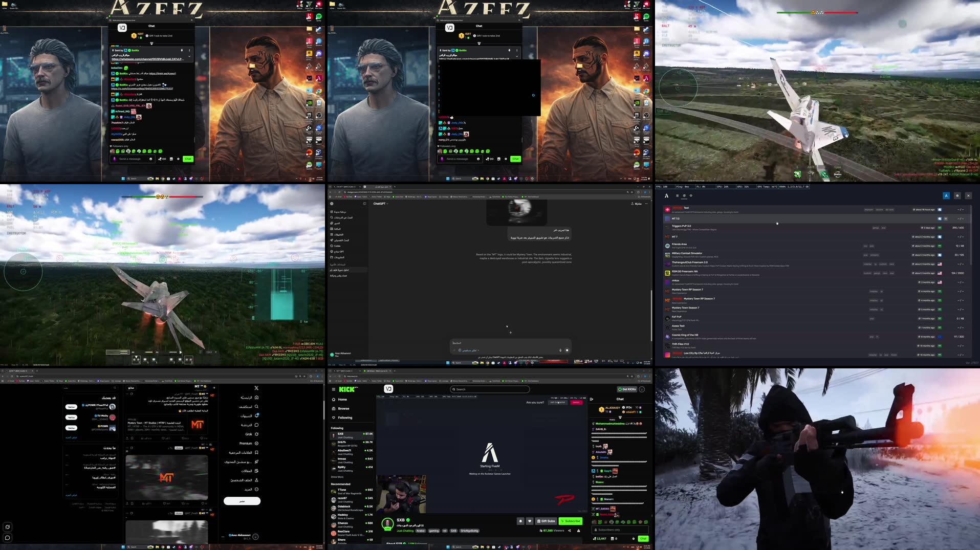Click the Gift Subs button
This screenshot has width=980, height=550.
(x=546, y=521)
